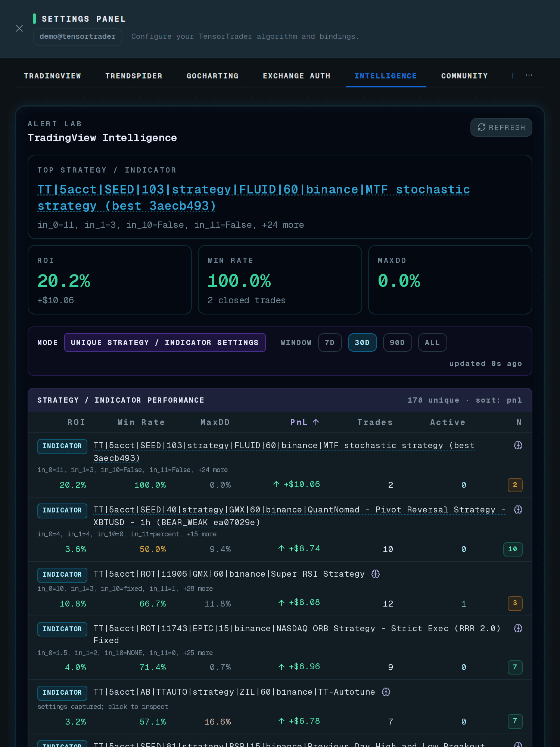560x747 pixels.
Task: Switch to the TradingView tab
Action: click(x=53, y=76)
